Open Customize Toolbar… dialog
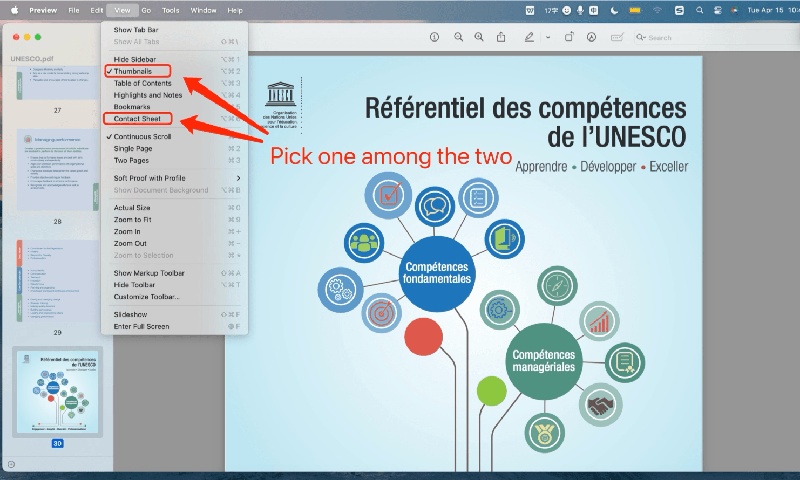The image size is (800, 480). click(174, 296)
